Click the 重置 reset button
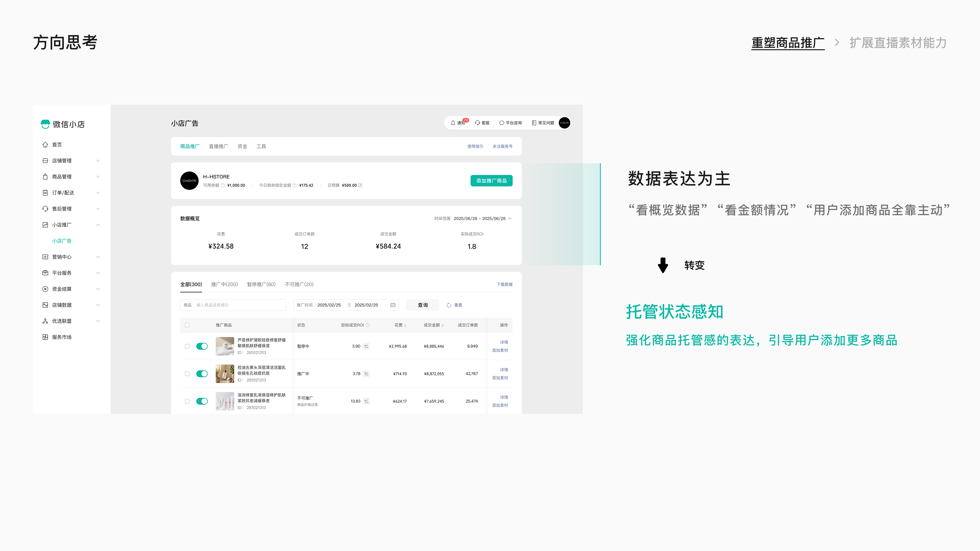 [x=454, y=305]
